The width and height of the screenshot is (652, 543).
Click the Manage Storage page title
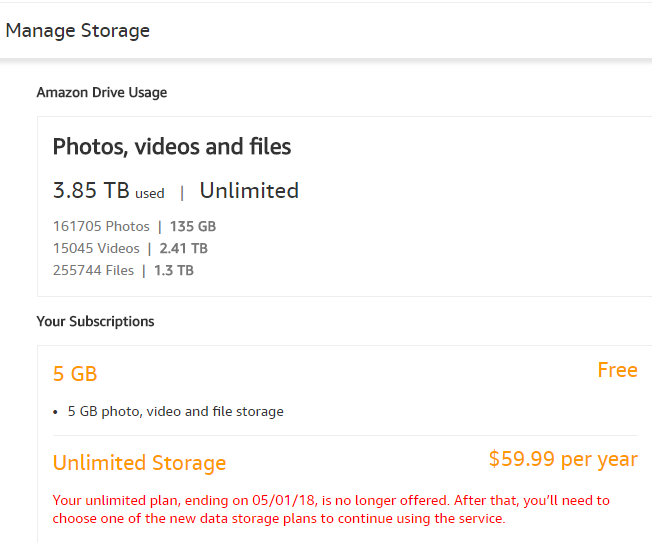(x=78, y=31)
